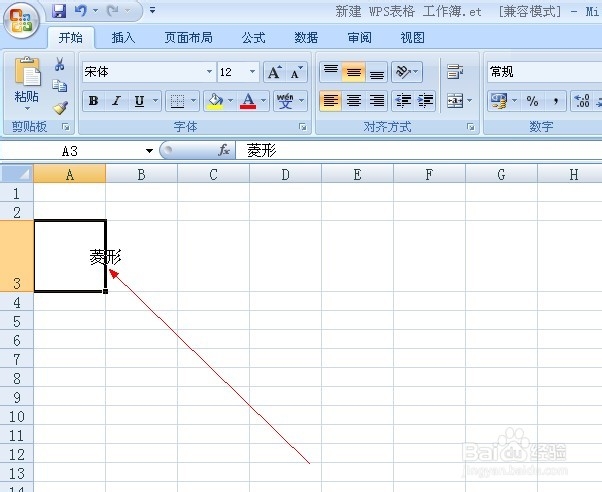
Task: Apply percent style
Action: click(532, 101)
